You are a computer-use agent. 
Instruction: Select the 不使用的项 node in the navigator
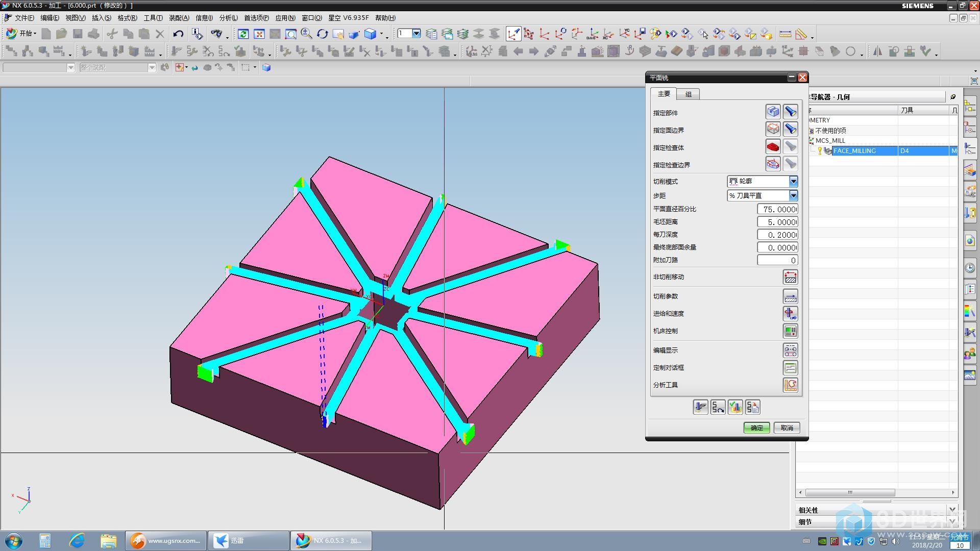[x=830, y=130]
